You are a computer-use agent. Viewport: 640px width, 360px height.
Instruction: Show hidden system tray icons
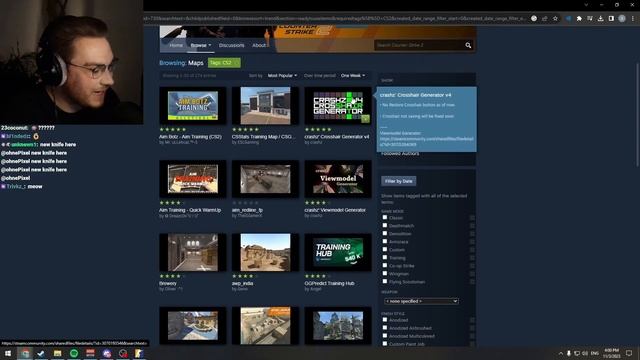[561, 353]
